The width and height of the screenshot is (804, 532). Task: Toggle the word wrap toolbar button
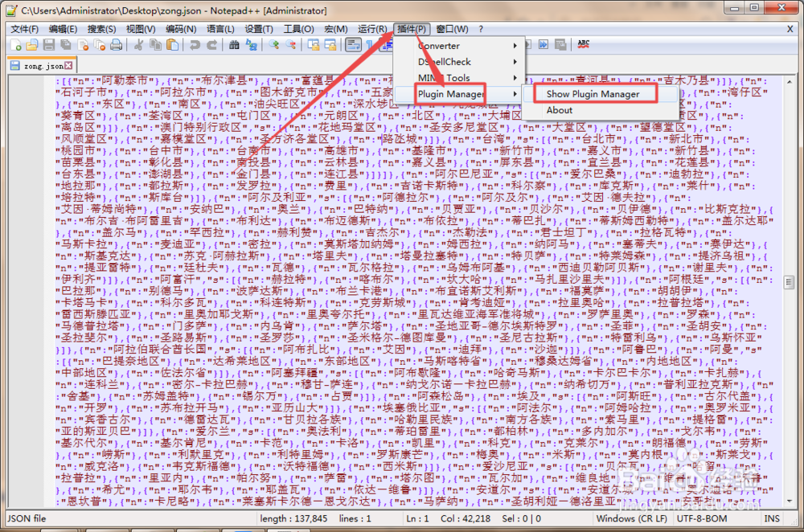pyautogui.click(x=352, y=45)
